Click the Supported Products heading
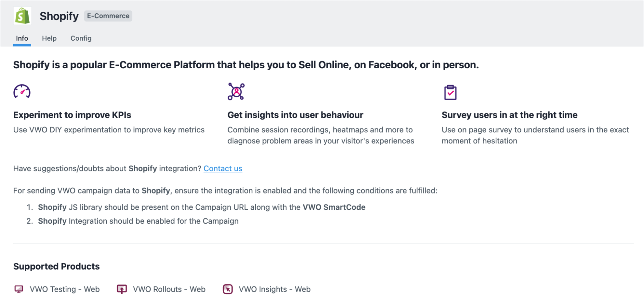This screenshot has width=644, height=308. coord(56,266)
